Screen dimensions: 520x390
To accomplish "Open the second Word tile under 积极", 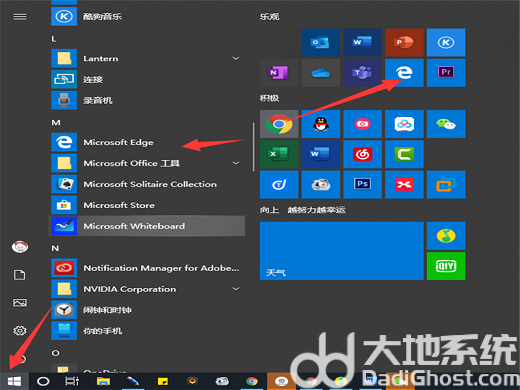I will 321,154.
